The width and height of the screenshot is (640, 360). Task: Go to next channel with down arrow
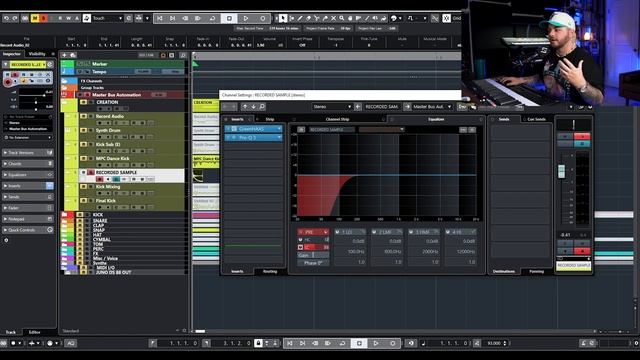253,107
